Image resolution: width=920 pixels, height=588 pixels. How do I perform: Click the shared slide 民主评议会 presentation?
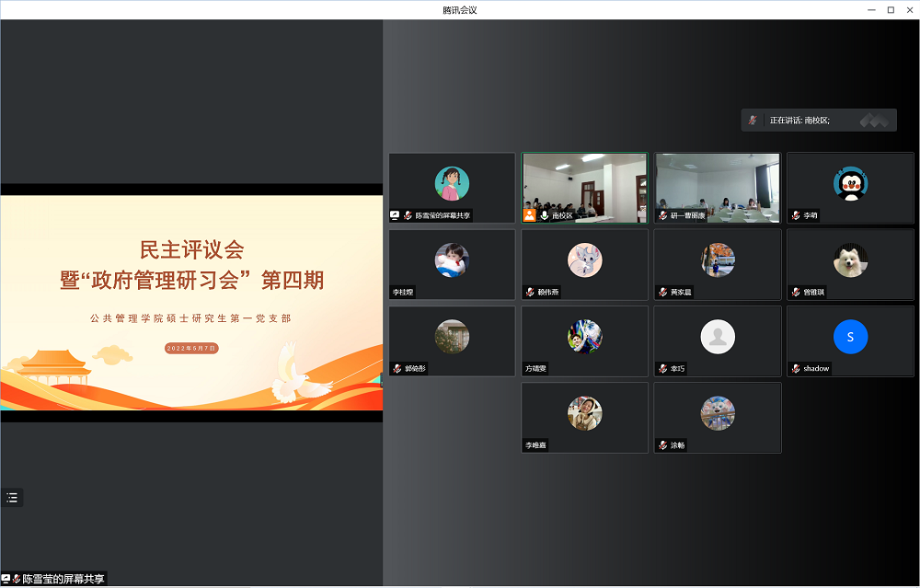pos(191,302)
